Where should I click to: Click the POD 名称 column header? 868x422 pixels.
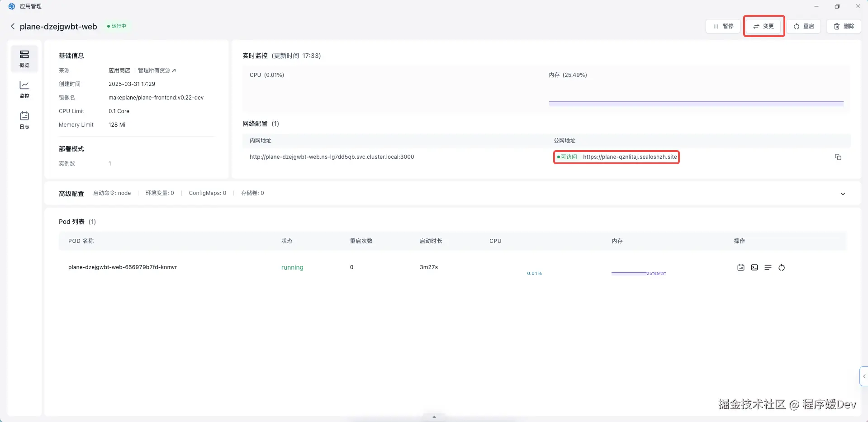click(81, 241)
